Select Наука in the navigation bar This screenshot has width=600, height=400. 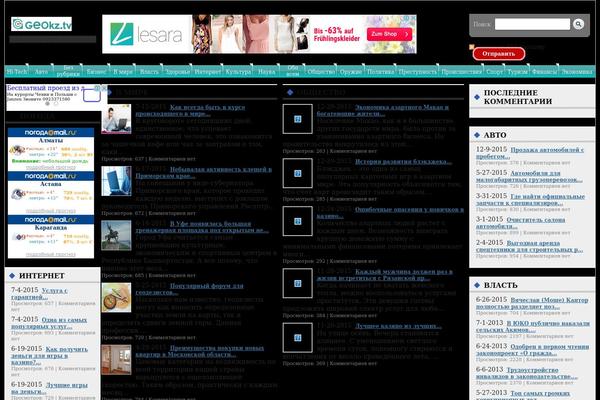pos(266,72)
